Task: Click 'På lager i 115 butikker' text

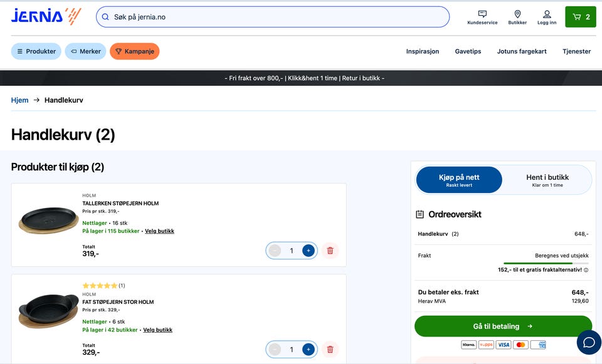Action: click(111, 231)
